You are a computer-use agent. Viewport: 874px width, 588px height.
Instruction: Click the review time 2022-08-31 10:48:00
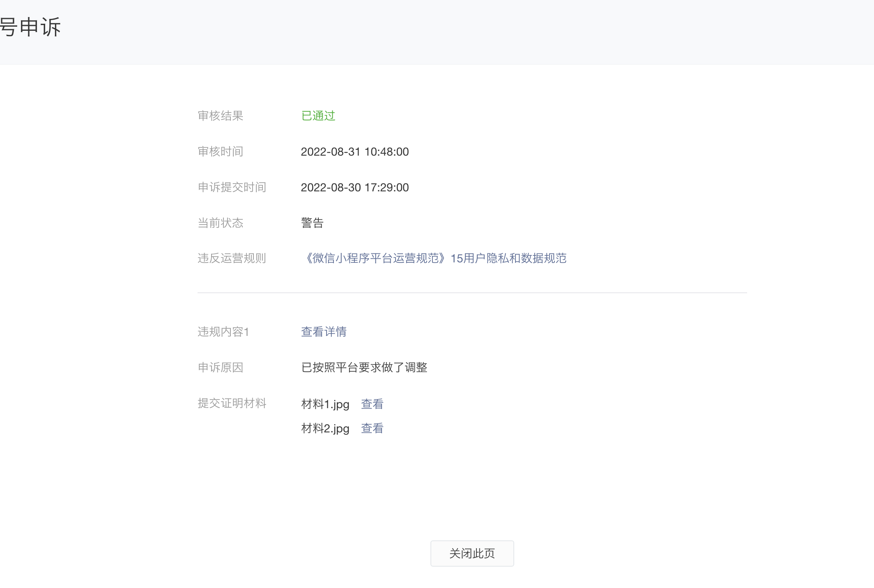(x=354, y=152)
